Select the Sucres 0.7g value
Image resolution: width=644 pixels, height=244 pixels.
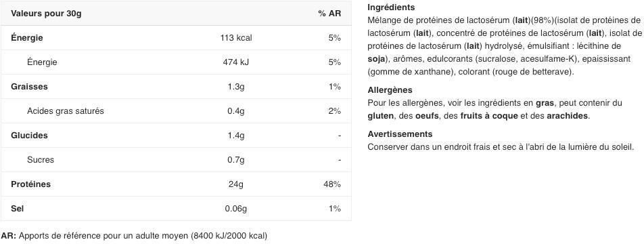click(x=236, y=160)
